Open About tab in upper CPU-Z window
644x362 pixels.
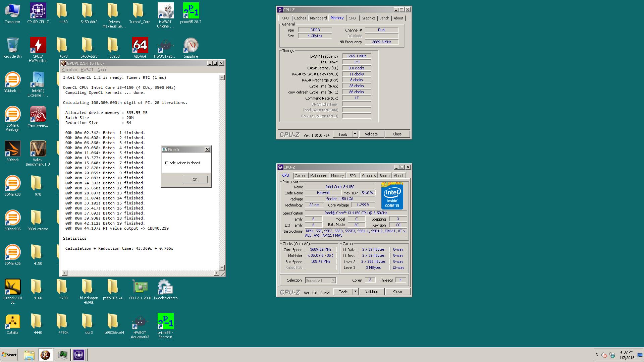(398, 18)
